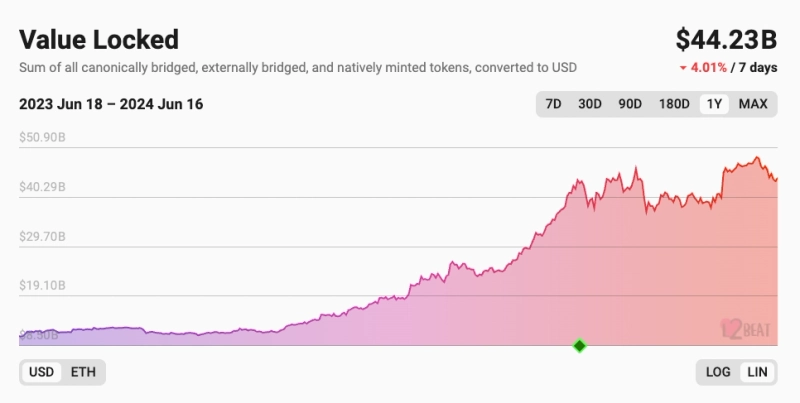Click the red downward triangle indicator
This screenshot has height=403, width=800.
pyautogui.click(x=683, y=68)
